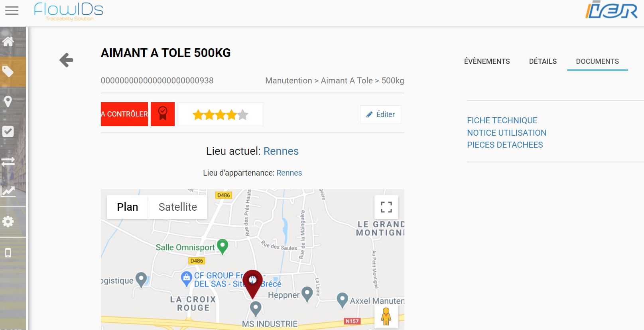This screenshot has height=330, width=644.
Task: Open the hamburger menu
Action: point(12,11)
